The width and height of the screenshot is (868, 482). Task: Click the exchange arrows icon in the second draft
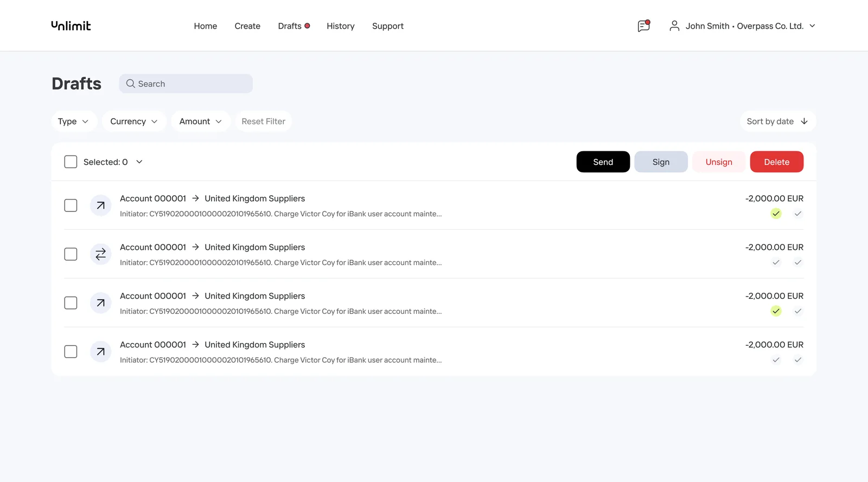point(101,254)
